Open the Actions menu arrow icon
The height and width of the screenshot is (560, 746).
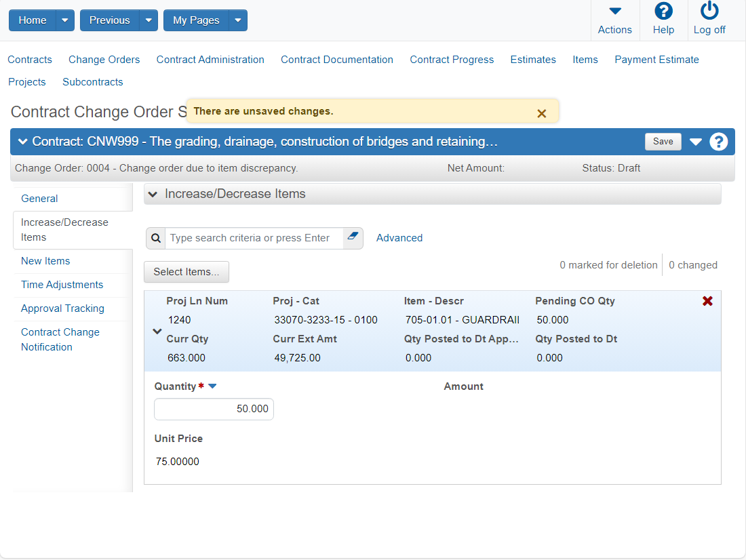(615, 11)
